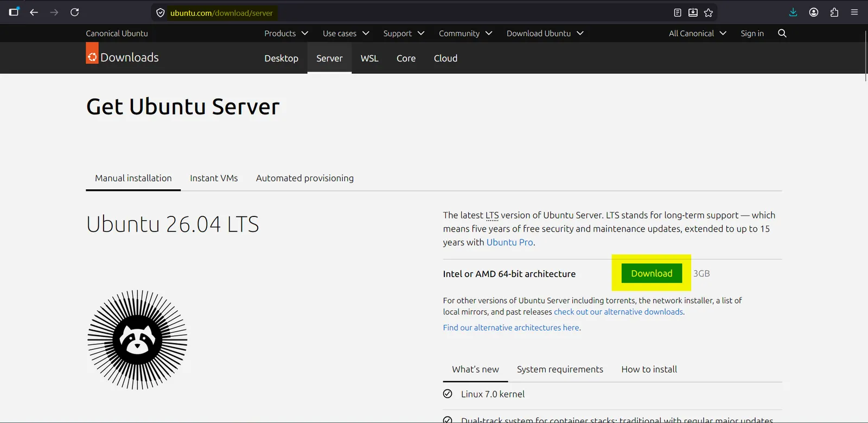
Task: Reload the page with refresh icon
Action: pyautogui.click(x=75, y=12)
